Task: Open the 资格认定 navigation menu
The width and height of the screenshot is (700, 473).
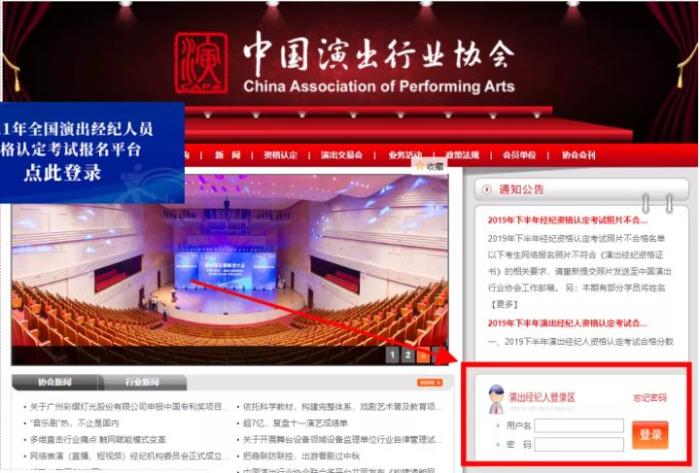Action: [280, 155]
